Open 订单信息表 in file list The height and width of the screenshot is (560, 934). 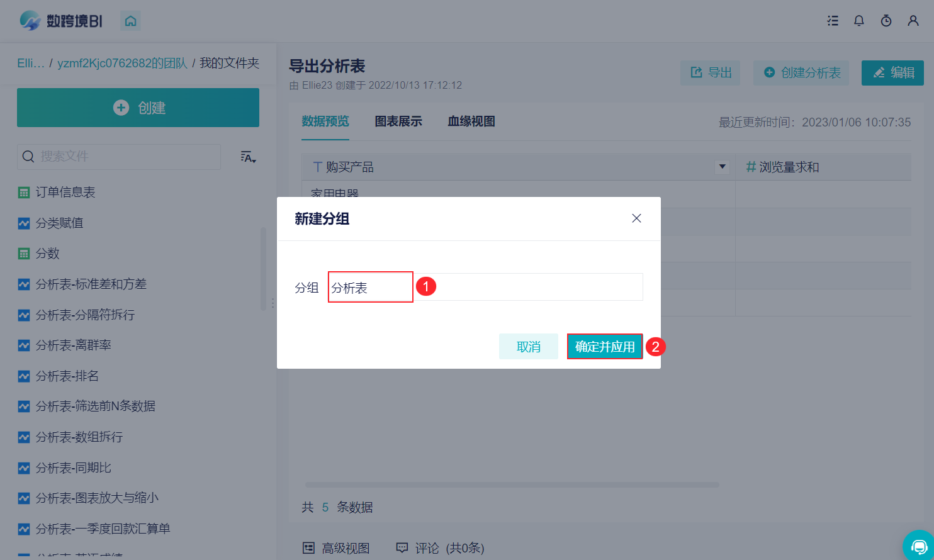65,193
